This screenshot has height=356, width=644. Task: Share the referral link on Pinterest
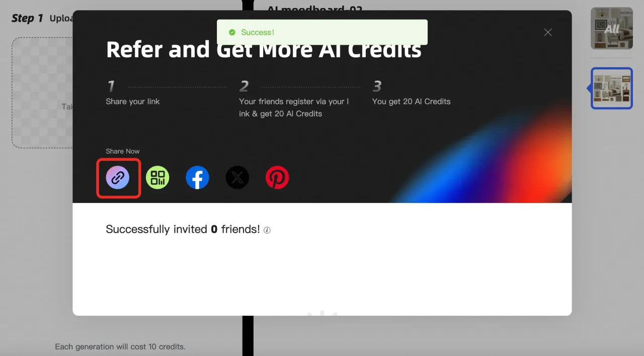277,178
